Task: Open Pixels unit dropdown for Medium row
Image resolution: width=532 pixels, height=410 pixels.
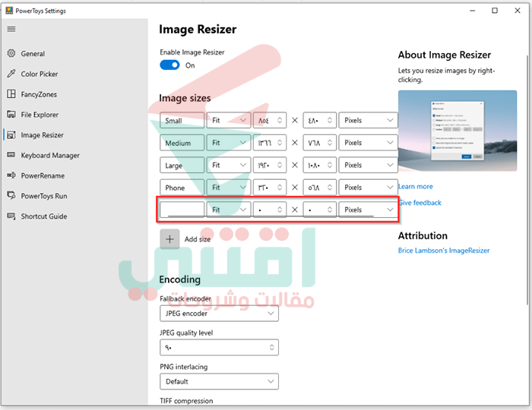Action: point(368,143)
